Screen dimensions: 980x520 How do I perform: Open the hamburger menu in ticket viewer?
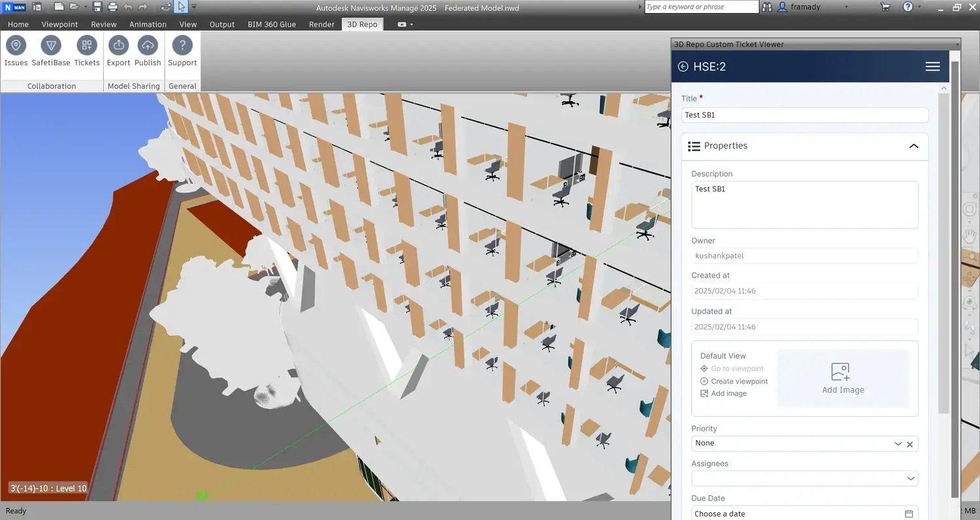[x=933, y=67]
